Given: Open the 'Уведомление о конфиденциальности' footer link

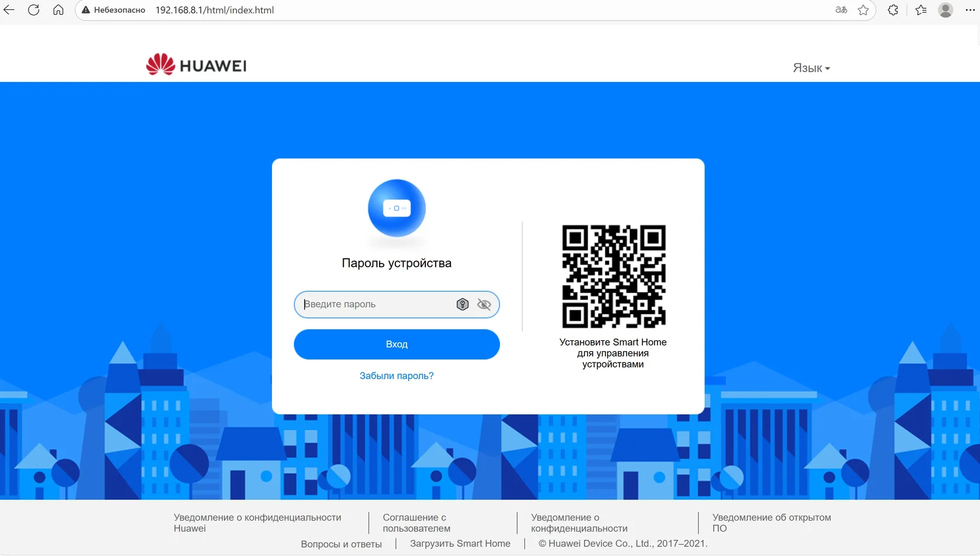Looking at the screenshot, I should click(579, 523).
